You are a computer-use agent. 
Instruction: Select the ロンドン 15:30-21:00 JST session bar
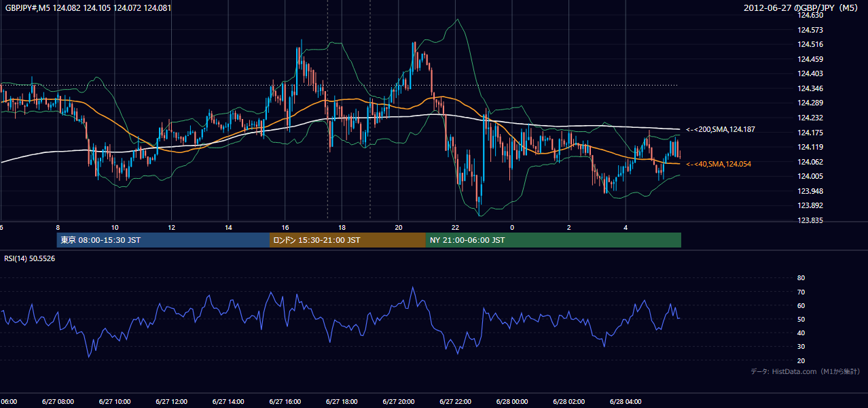point(348,240)
